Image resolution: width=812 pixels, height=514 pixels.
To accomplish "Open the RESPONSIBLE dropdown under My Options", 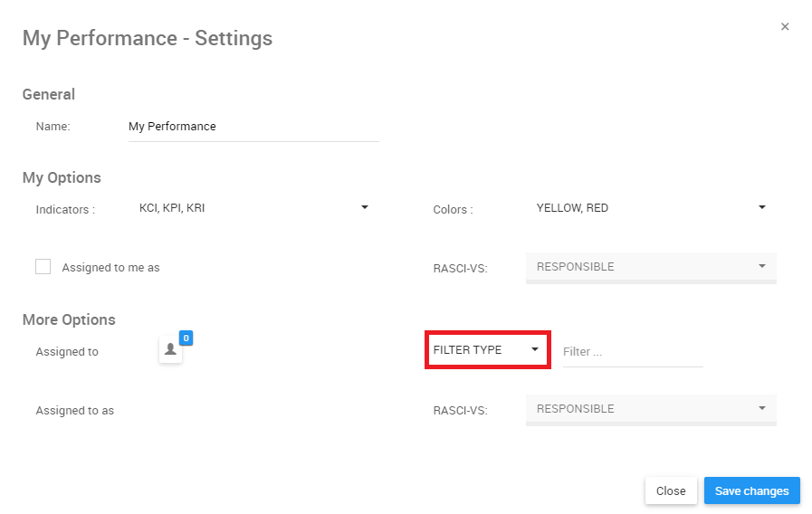I will [643, 267].
